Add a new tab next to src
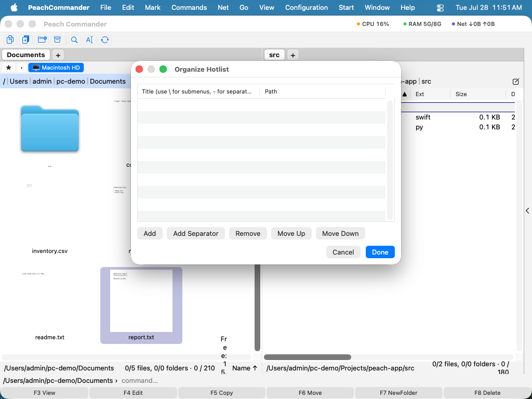This screenshot has height=399, width=532. click(x=293, y=55)
